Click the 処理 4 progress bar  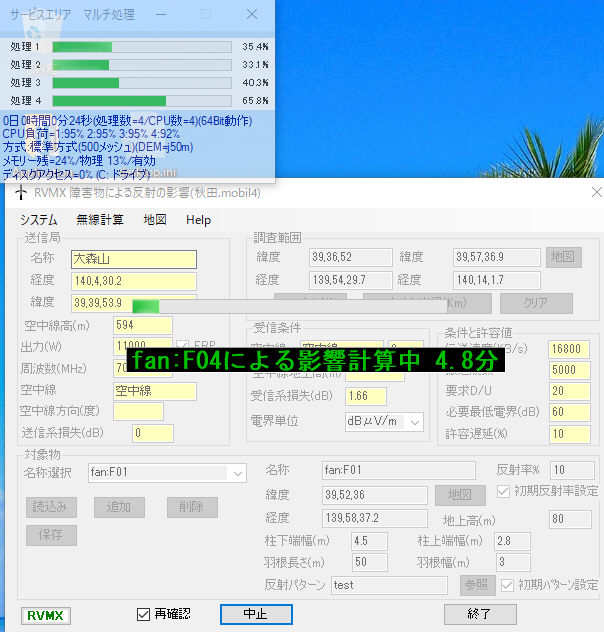[x=142, y=101]
